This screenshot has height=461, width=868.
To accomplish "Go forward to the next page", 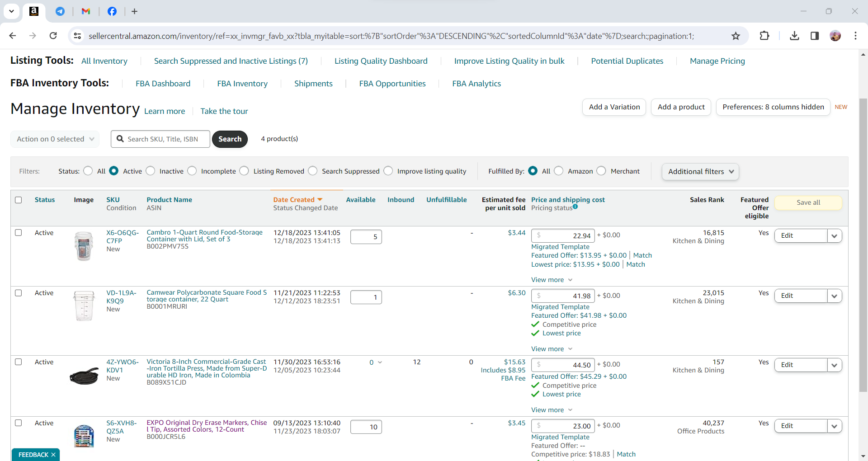I will point(33,36).
